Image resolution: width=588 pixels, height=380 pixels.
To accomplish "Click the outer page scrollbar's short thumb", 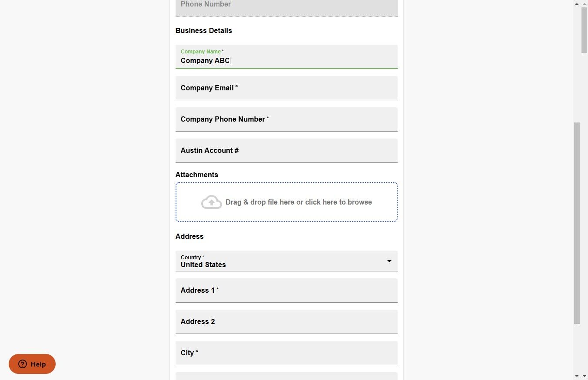I will click(x=584, y=30).
